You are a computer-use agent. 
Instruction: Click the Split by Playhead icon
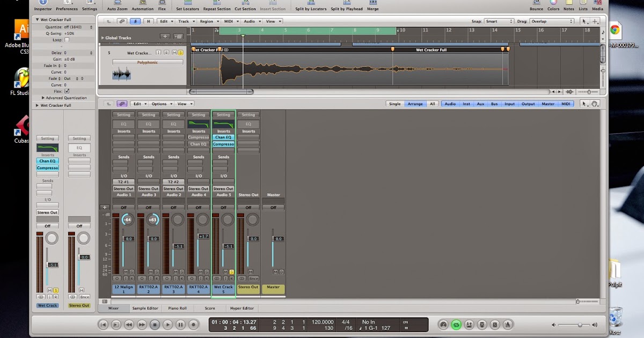[347, 4]
